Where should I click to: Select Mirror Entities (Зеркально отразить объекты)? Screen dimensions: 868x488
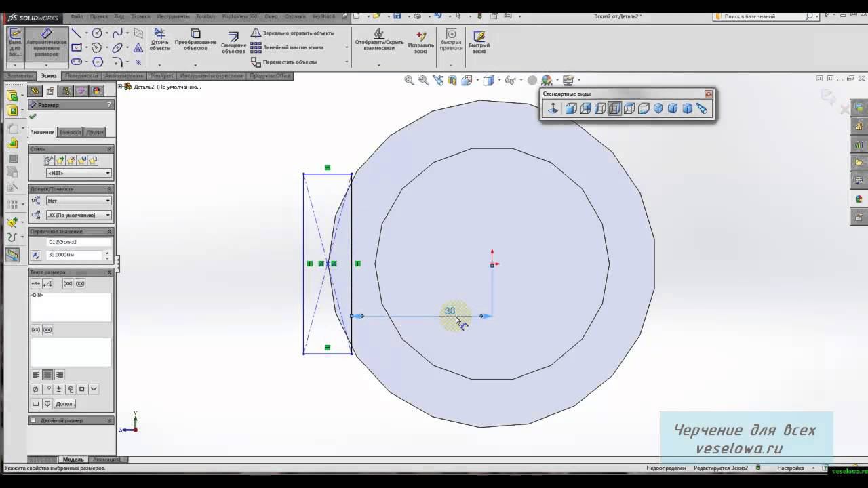click(292, 33)
